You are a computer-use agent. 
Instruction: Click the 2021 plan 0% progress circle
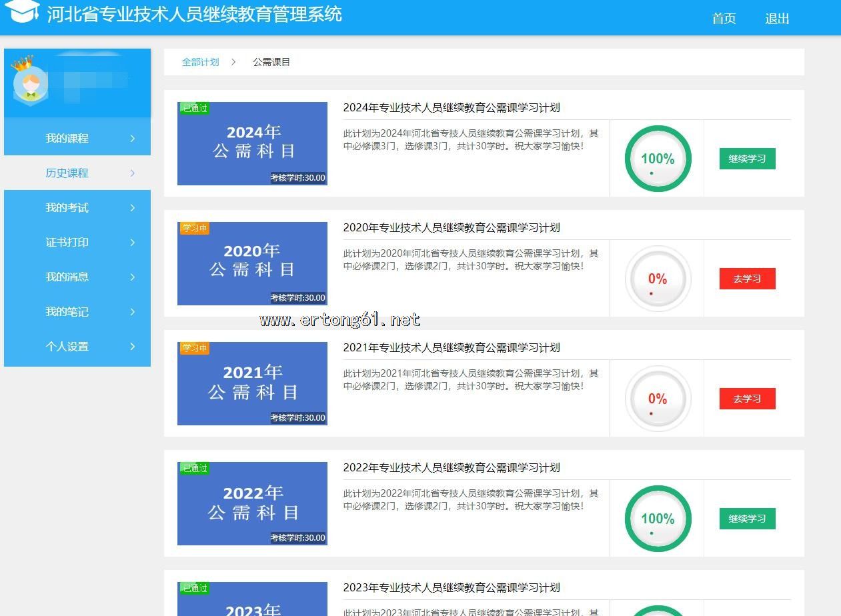(658, 399)
